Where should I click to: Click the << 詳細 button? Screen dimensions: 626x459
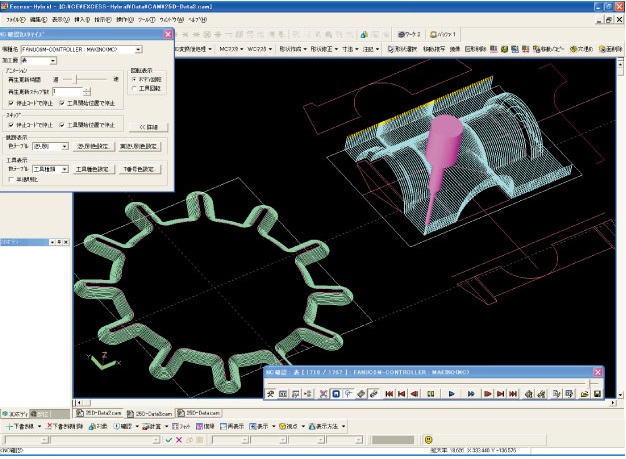click(x=146, y=127)
